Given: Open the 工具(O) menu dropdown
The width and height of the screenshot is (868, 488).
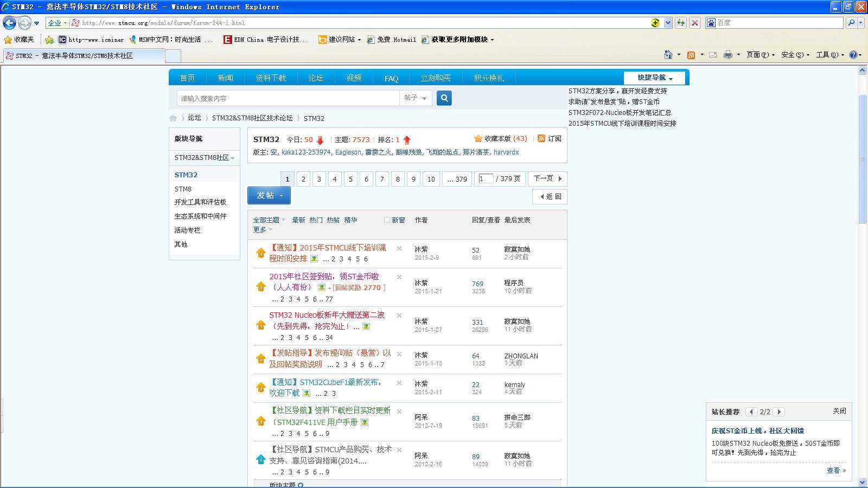Looking at the screenshot, I should tap(830, 55).
